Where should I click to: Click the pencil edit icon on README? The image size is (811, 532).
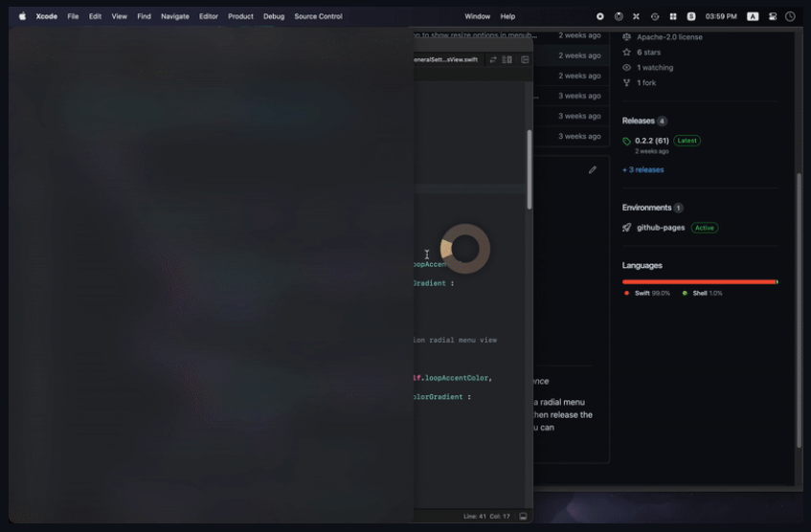pyautogui.click(x=592, y=169)
